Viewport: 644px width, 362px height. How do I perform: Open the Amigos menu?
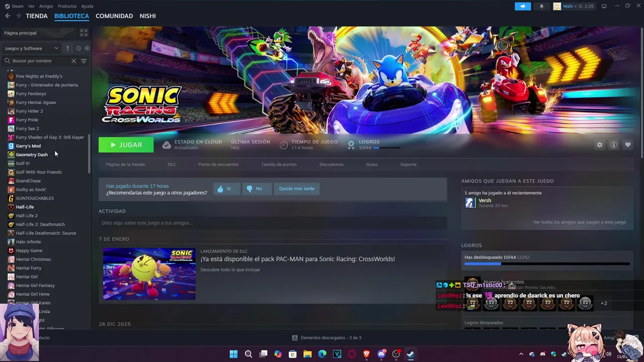(x=46, y=6)
